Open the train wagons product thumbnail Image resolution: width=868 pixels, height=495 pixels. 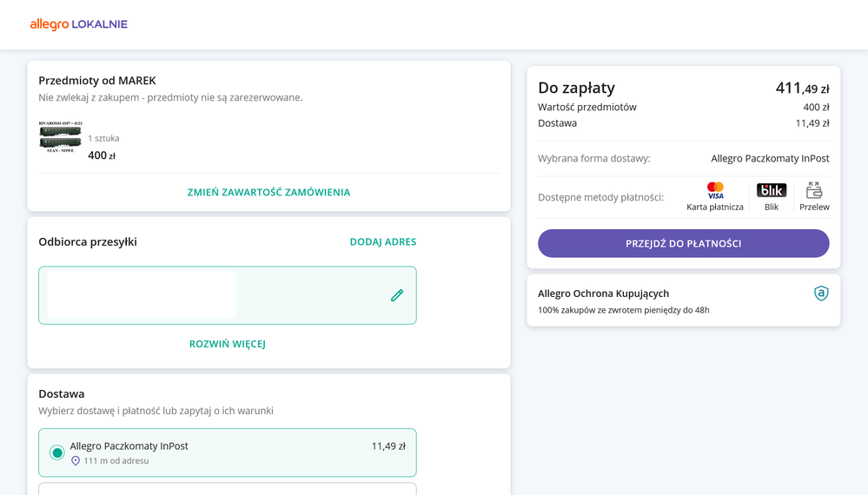[60, 137]
